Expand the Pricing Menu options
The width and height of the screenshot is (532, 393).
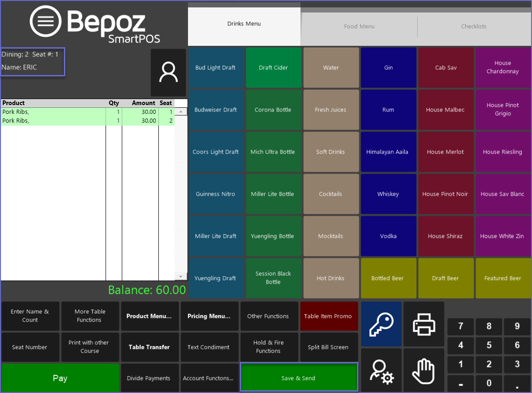click(209, 316)
